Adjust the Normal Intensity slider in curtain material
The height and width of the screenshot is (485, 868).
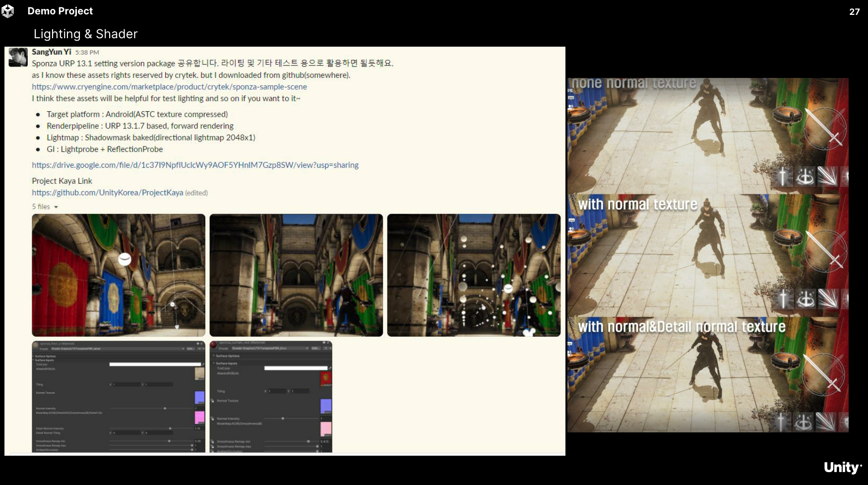(x=291, y=418)
